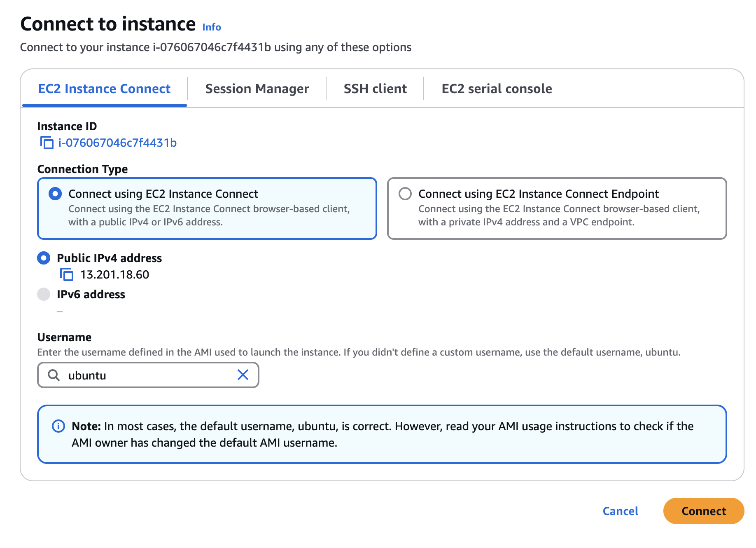Click the info icon in the Note box

click(x=58, y=426)
